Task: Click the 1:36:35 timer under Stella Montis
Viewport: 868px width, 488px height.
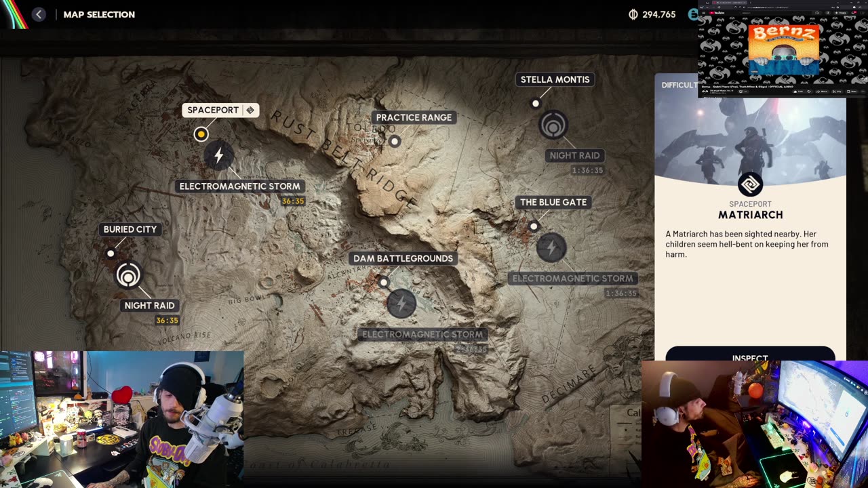Action: click(587, 170)
